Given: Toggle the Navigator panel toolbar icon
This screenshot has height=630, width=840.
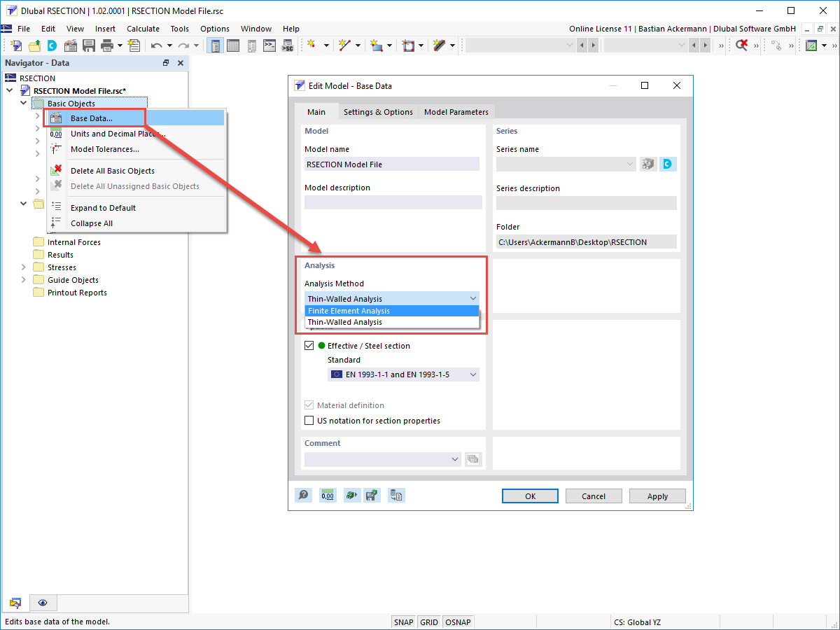Looking at the screenshot, I should pos(216,45).
